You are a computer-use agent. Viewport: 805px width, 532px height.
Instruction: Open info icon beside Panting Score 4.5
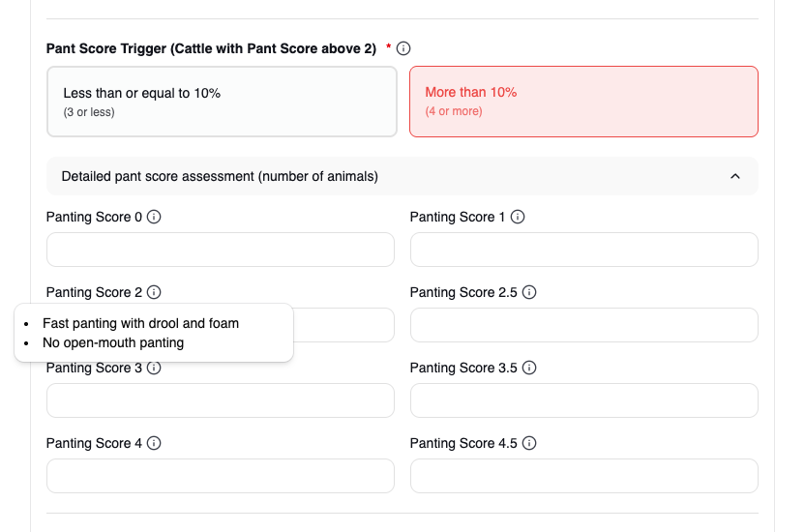click(x=529, y=443)
